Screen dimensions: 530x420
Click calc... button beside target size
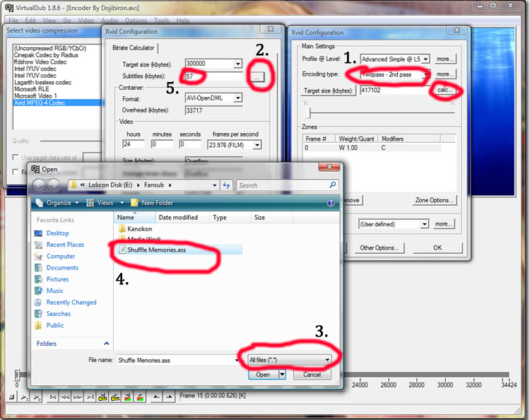click(x=444, y=90)
